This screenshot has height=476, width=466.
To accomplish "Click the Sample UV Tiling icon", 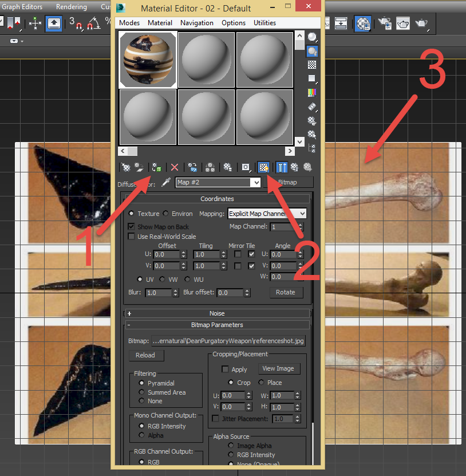I will [x=312, y=78].
